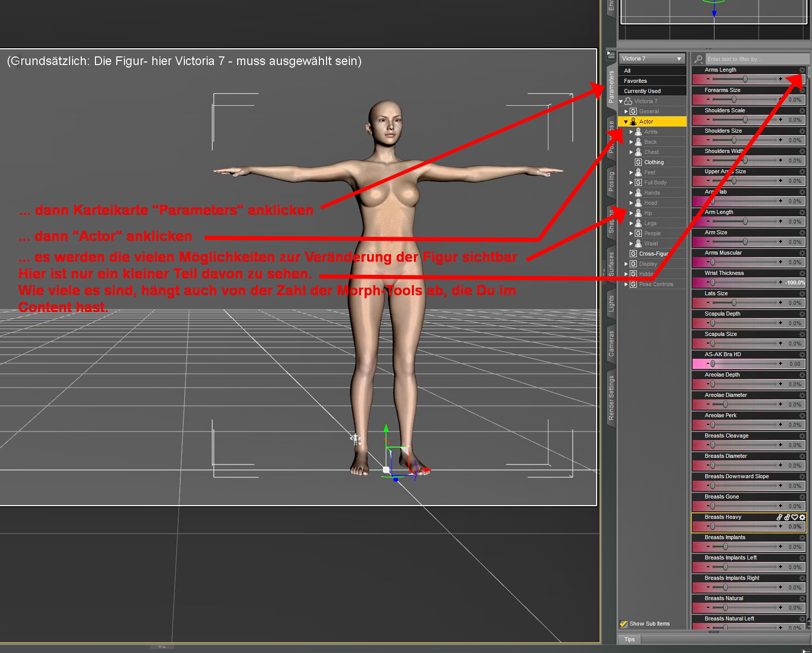Open the Parameters pane options menu icon
Viewport: 812px width, 653px height.
(x=611, y=55)
